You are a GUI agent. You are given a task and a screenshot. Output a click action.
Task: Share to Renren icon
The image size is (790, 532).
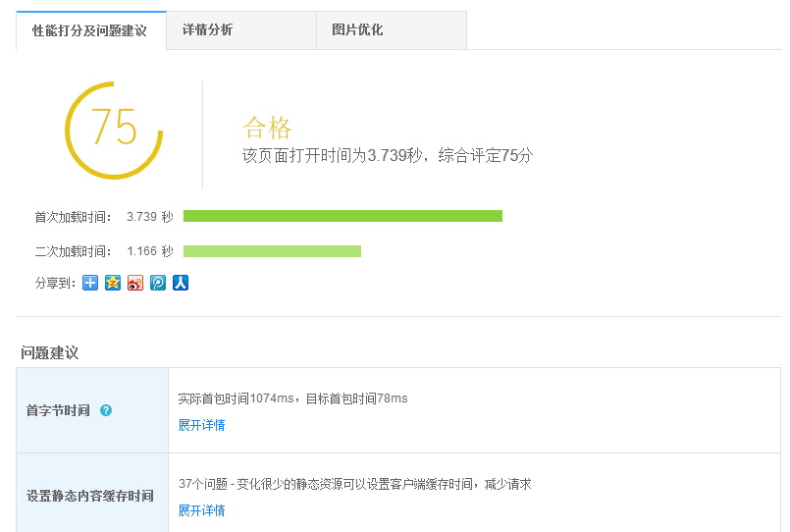tap(181, 283)
